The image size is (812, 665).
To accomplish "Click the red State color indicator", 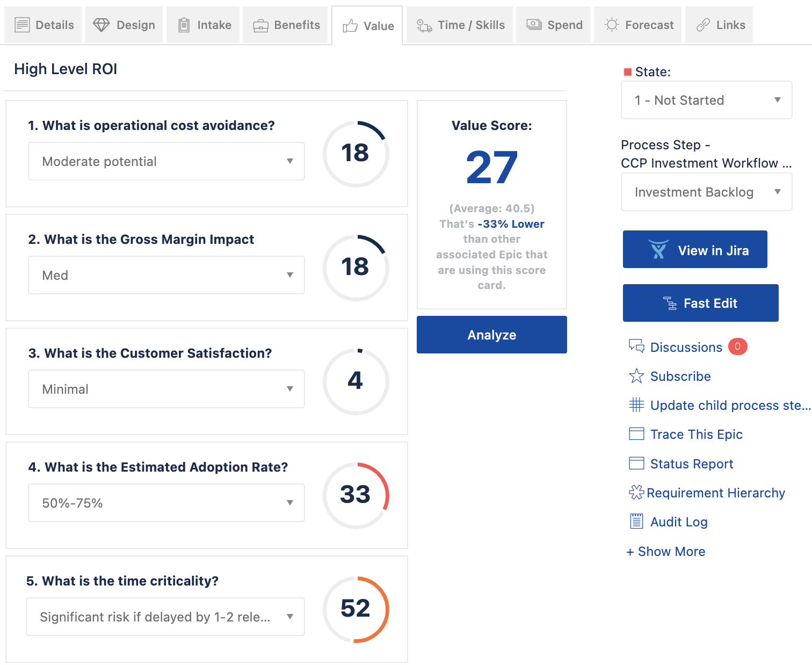I will tap(628, 72).
